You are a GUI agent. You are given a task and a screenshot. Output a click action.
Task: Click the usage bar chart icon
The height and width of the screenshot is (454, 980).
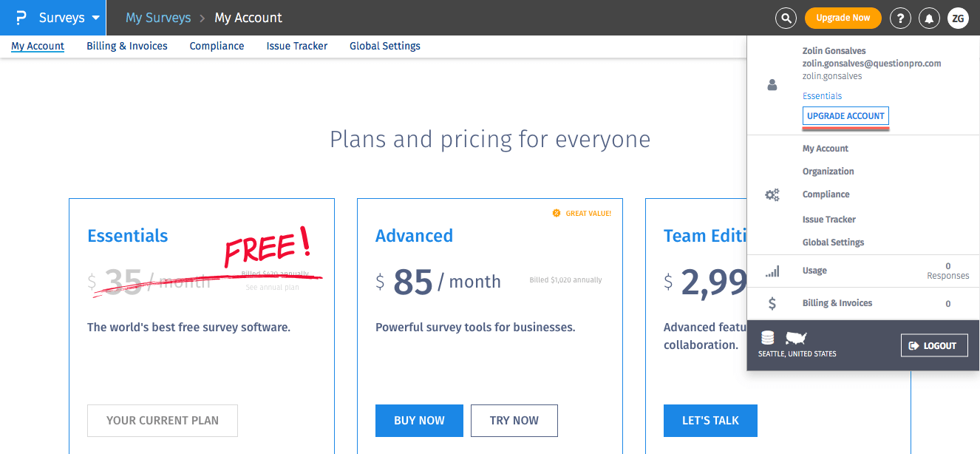pos(772,271)
